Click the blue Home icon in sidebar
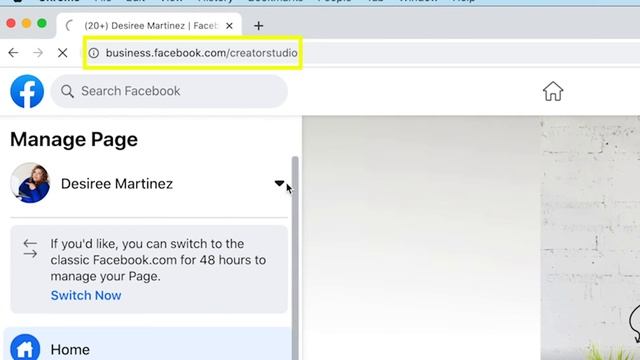This screenshot has height=360, width=640. [25, 348]
